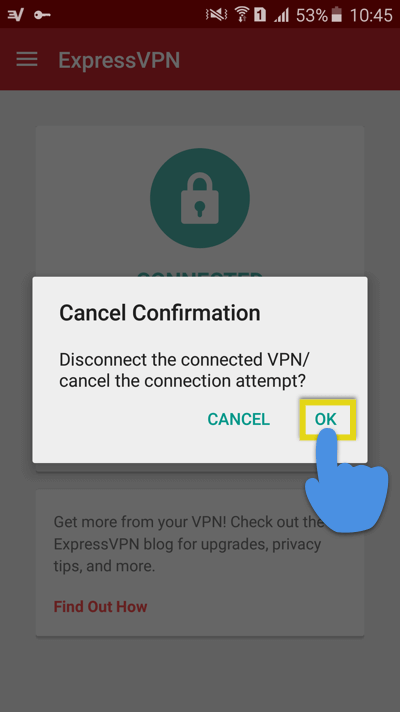This screenshot has width=400, height=712.
Task: Tap CANCEL in the confirmation dialog
Action: tap(238, 419)
